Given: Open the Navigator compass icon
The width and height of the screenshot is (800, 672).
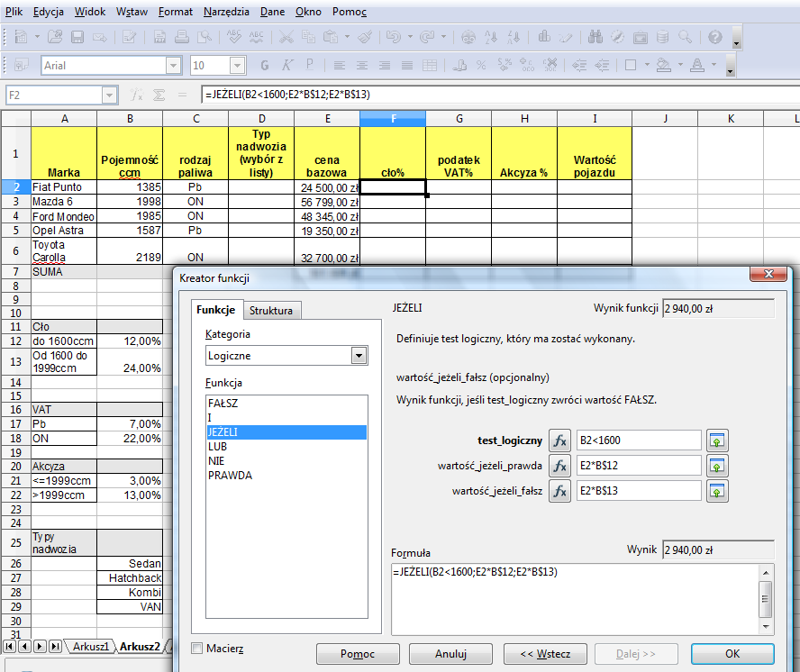Looking at the screenshot, I should pyautogui.click(x=617, y=37).
